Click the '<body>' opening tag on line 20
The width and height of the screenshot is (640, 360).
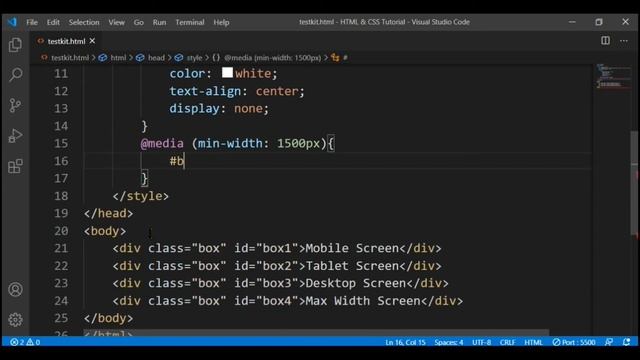pos(105,231)
